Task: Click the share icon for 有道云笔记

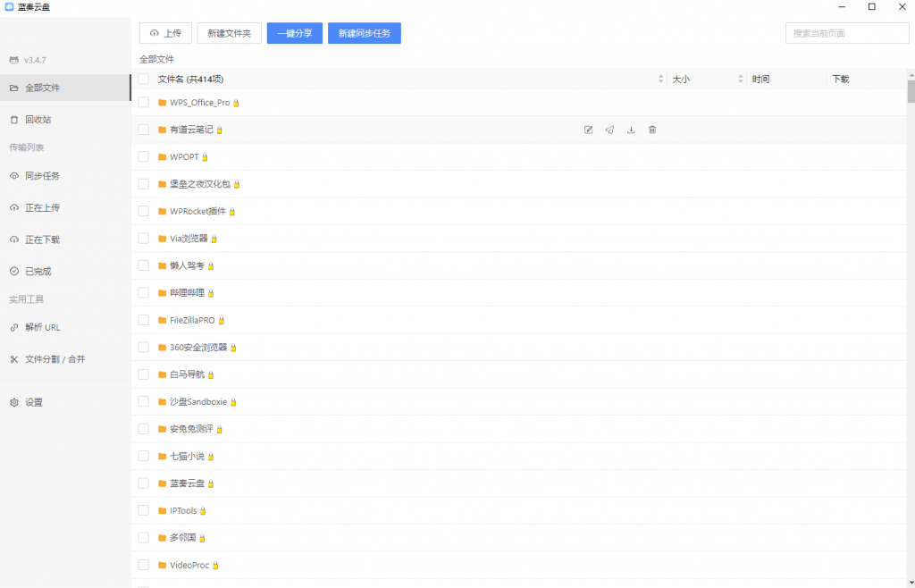Action: click(609, 130)
